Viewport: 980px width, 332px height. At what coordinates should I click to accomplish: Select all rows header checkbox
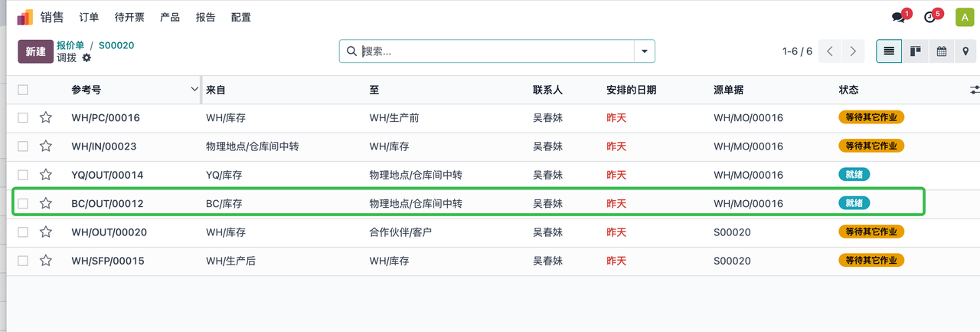pyautogui.click(x=23, y=90)
